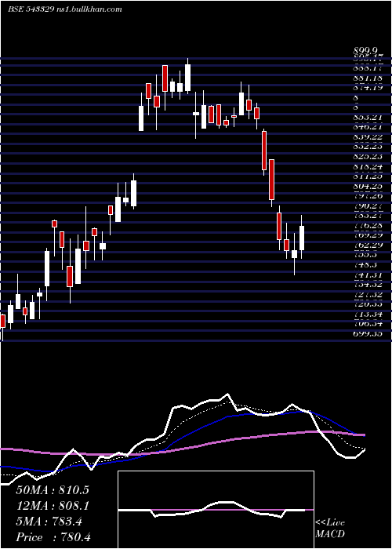The image size is (392, 549).
Task: Click the 50MA : 810.5 readout
Action: click(53, 490)
